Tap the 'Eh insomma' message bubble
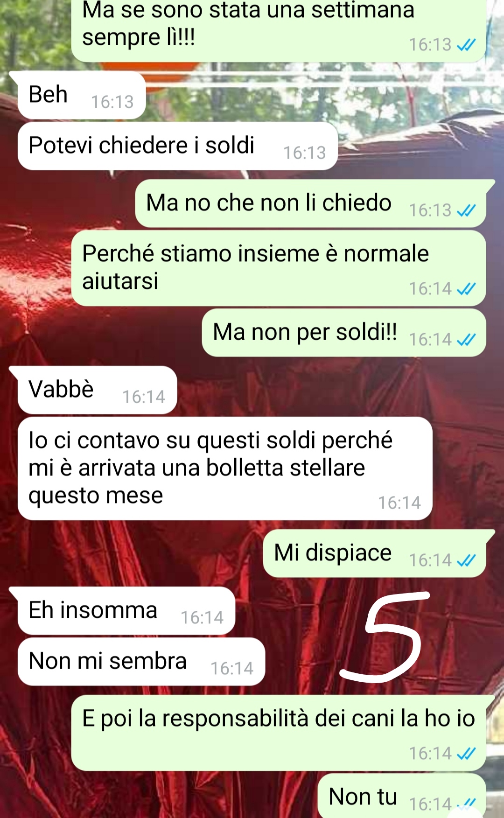 pos(126,611)
